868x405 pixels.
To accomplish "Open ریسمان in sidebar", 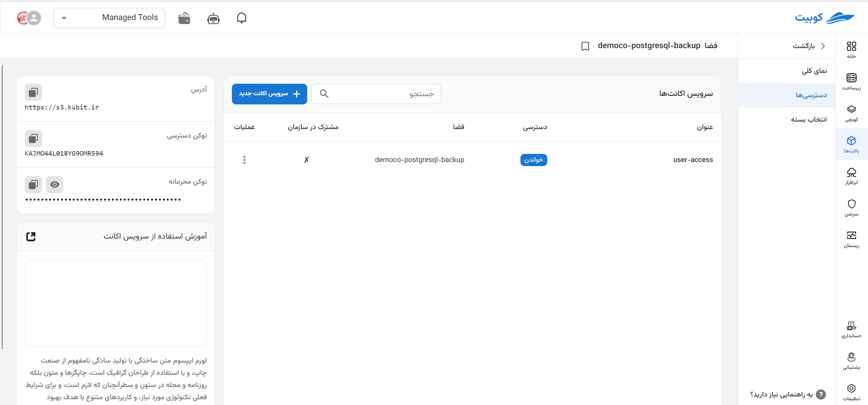I will click(851, 239).
